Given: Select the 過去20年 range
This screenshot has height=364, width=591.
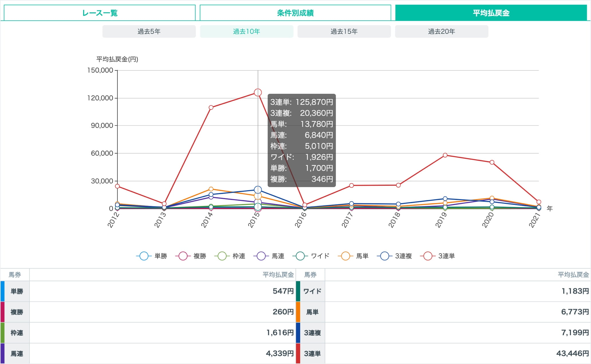Looking at the screenshot, I should coord(442,31).
